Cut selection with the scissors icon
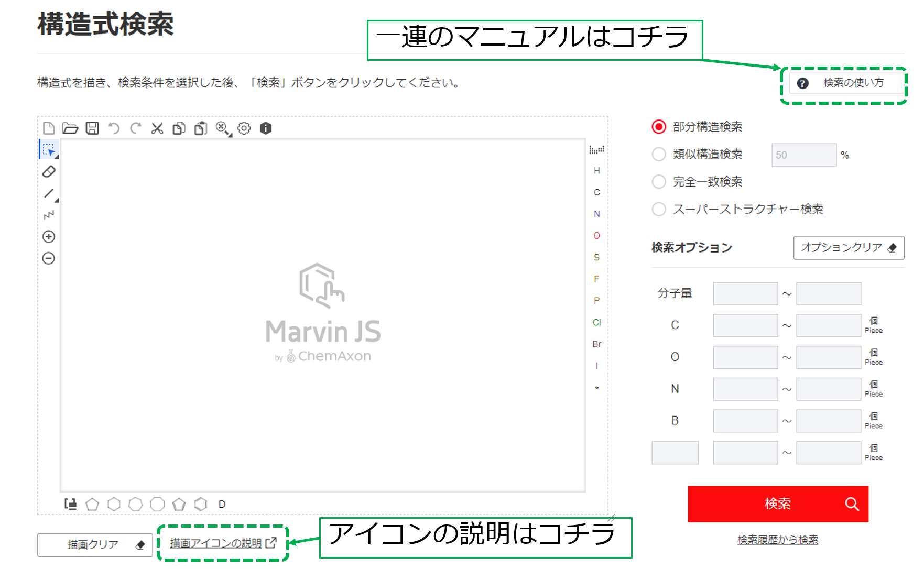Screen dimensions: 924x569 pos(157,128)
